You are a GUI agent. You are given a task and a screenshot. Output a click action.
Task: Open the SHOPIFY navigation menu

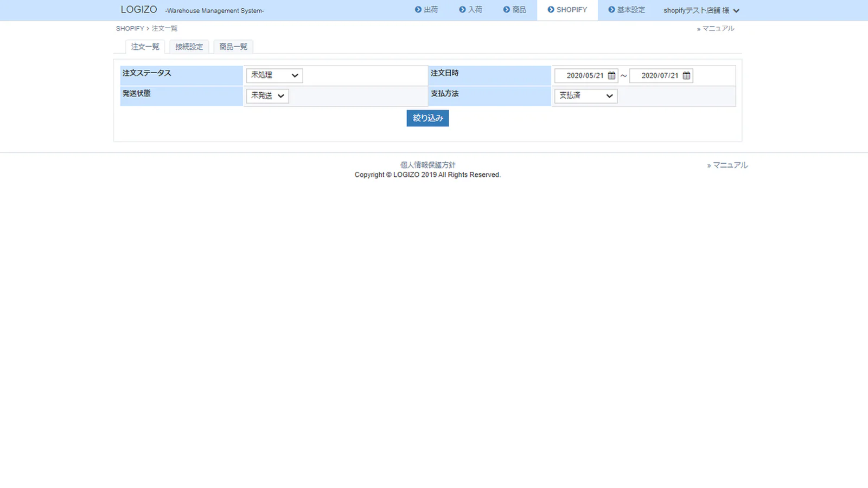pos(567,10)
